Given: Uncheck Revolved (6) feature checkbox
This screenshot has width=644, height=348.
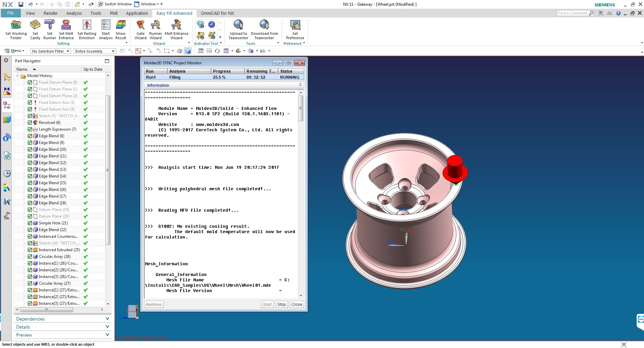Looking at the screenshot, I should coord(30,123).
